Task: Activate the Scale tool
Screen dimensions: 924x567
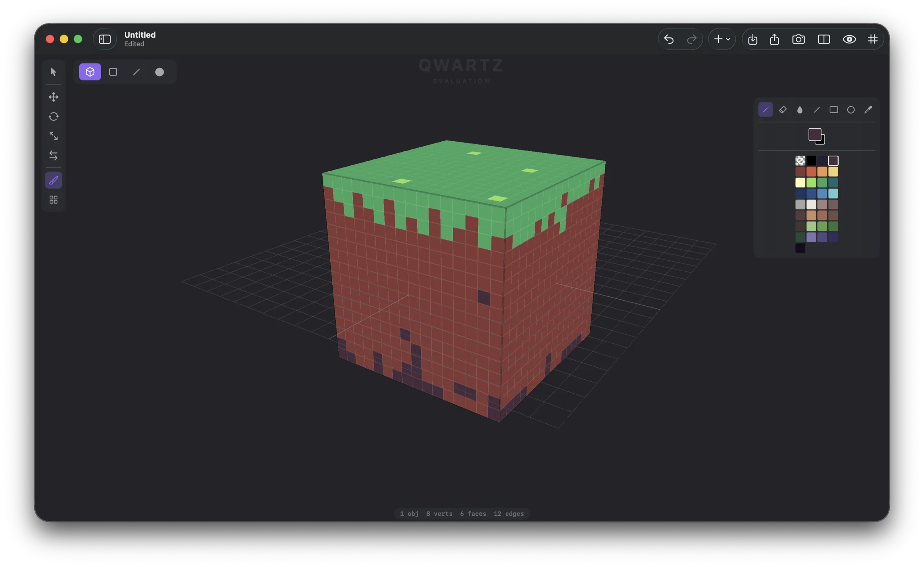Action: pos(54,136)
